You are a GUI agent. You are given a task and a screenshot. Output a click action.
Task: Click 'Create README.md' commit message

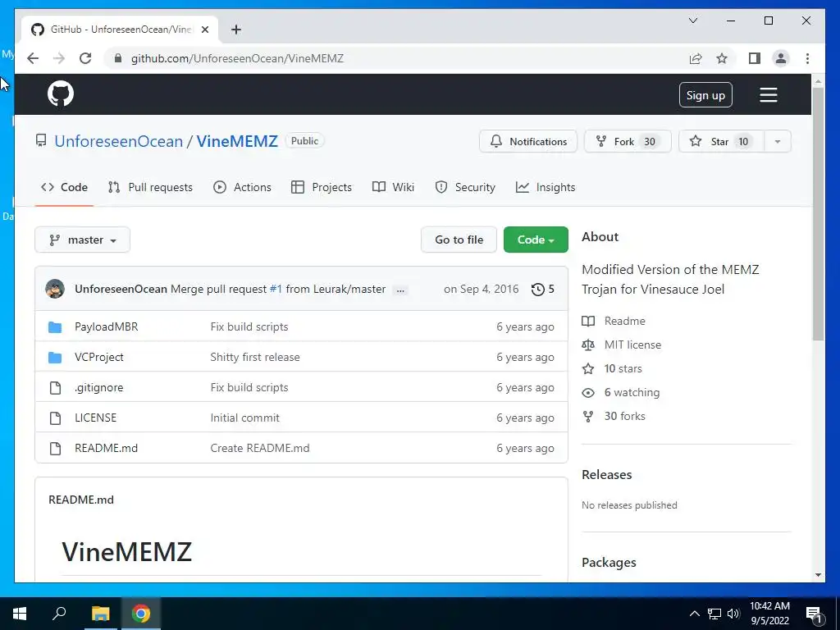(260, 448)
